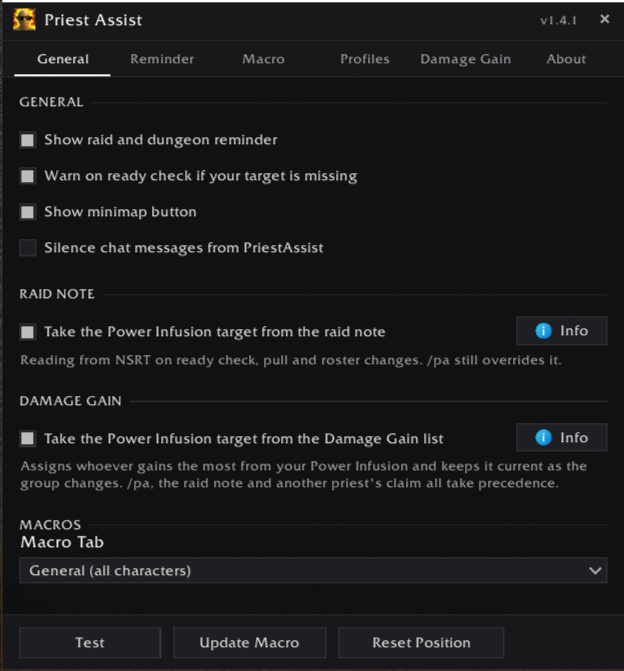Viewport: 624px width, 671px height.
Task: Expand dropdown using the chevron arrow
Action: [x=595, y=570]
